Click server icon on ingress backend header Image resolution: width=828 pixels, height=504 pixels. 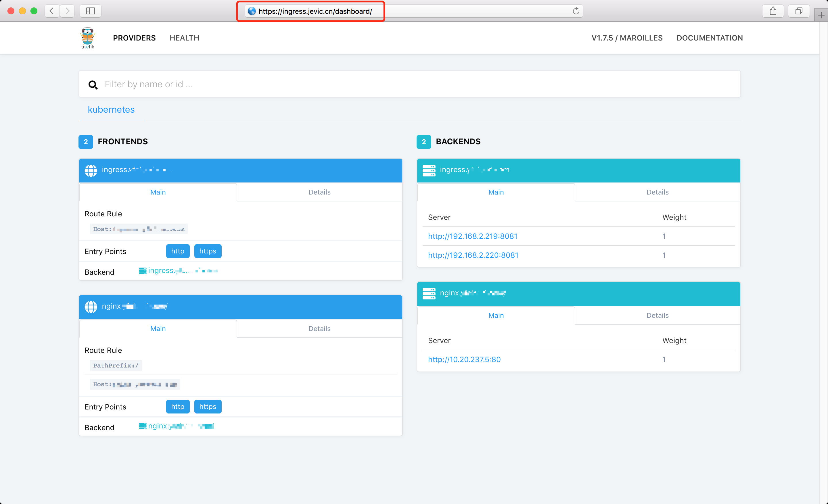(429, 170)
